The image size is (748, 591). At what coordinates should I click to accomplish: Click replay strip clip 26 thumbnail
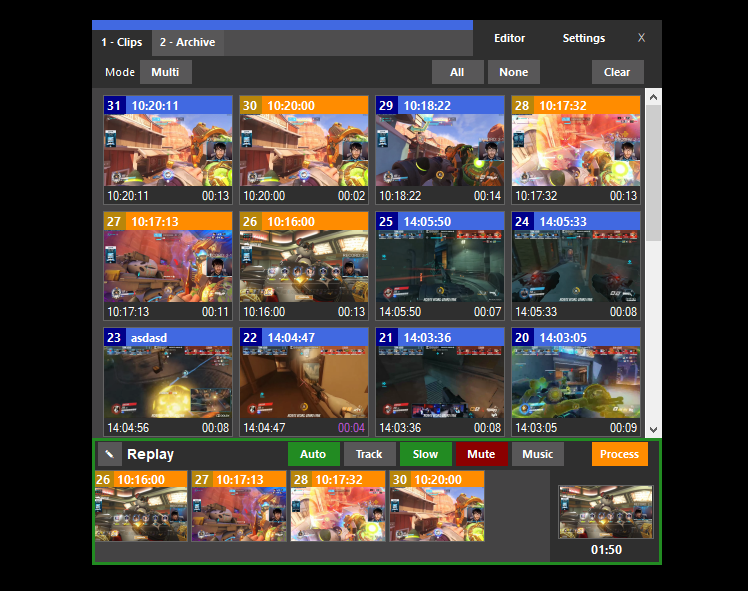click(x=141, y=514)
